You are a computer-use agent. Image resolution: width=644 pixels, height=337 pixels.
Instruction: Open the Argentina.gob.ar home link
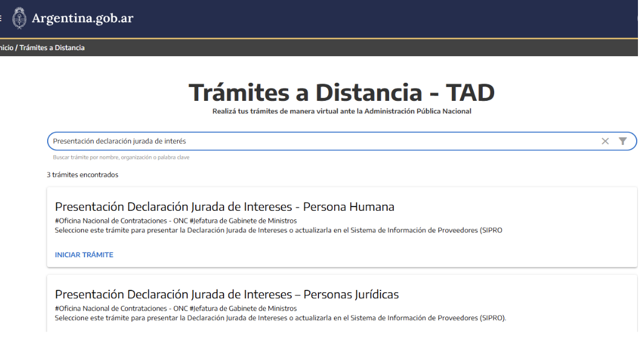coord(83,18)
